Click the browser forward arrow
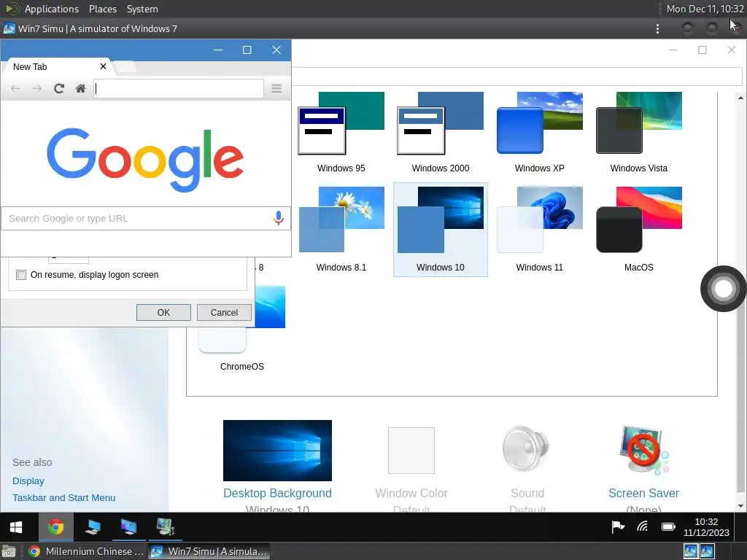Screen dimensions: 747x560 coord(36,88)
